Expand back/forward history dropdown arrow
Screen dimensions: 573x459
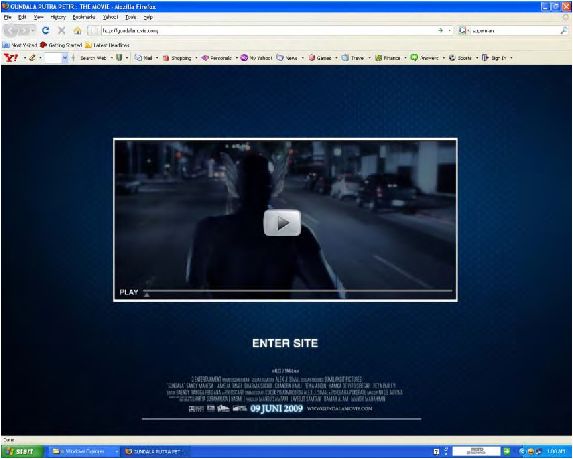[x=33, y=31]
